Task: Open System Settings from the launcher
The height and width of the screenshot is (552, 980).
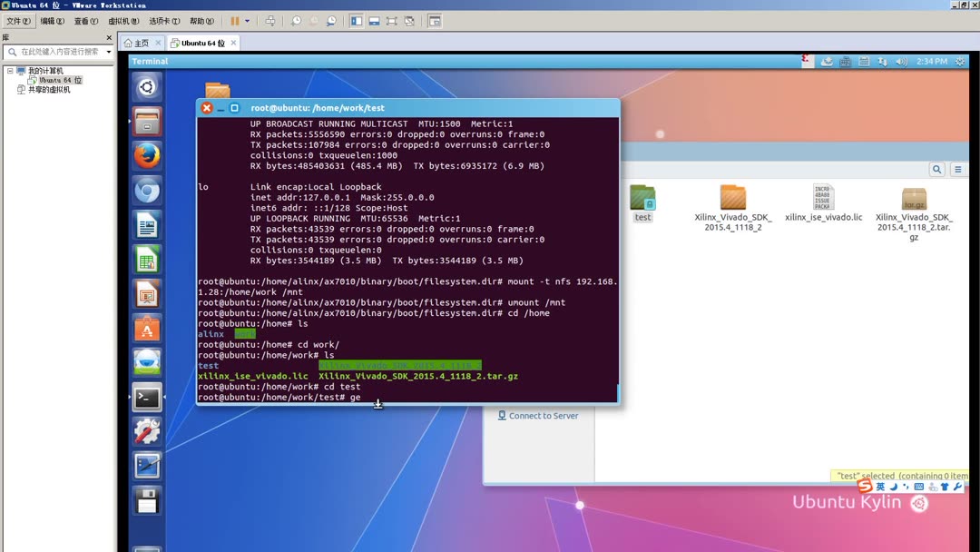Action: coord(147,432)
